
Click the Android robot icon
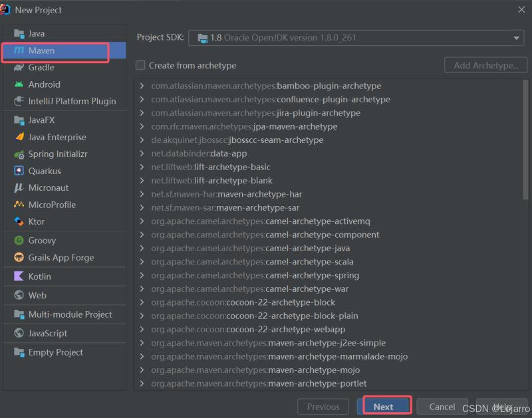click(x=19, y=84)
